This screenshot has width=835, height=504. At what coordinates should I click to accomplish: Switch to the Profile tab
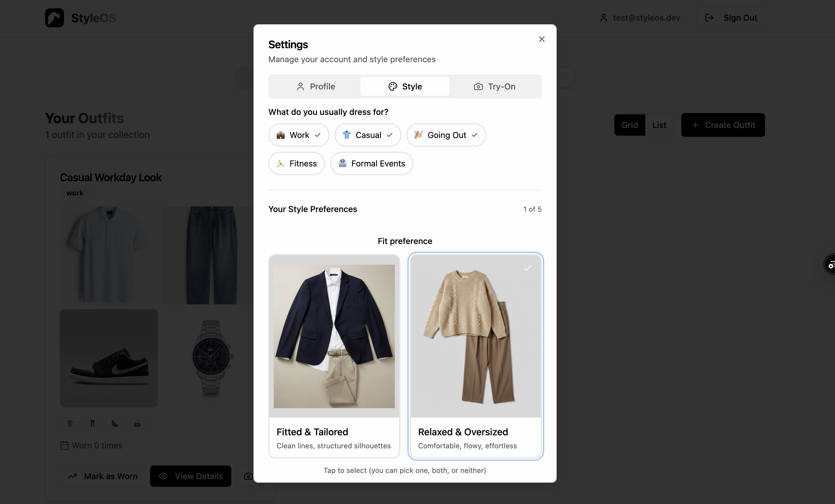[x=315, y=87]
